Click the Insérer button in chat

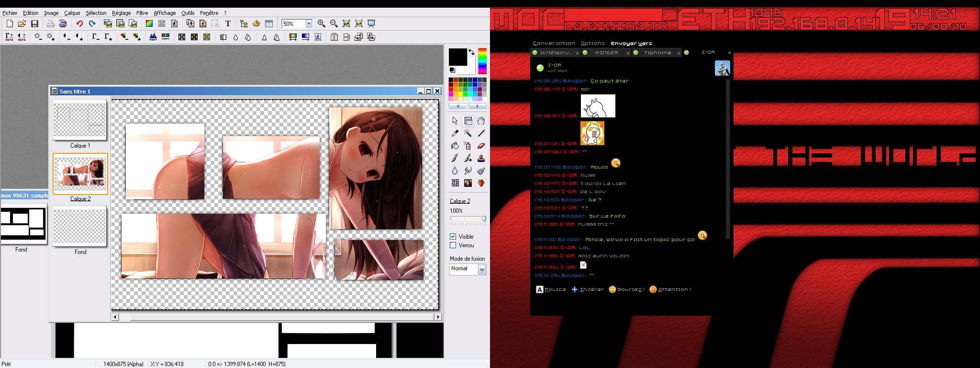(588, 289)
